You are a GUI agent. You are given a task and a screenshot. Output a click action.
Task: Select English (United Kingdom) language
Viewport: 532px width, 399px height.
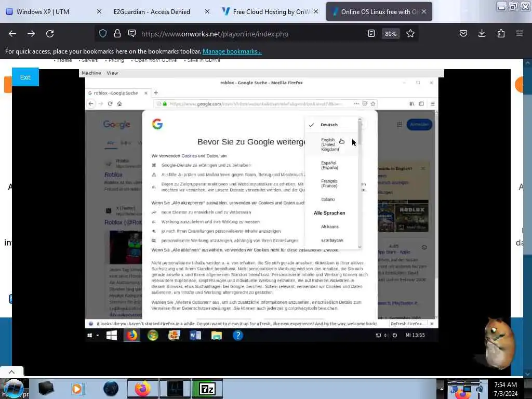point(331,144)
